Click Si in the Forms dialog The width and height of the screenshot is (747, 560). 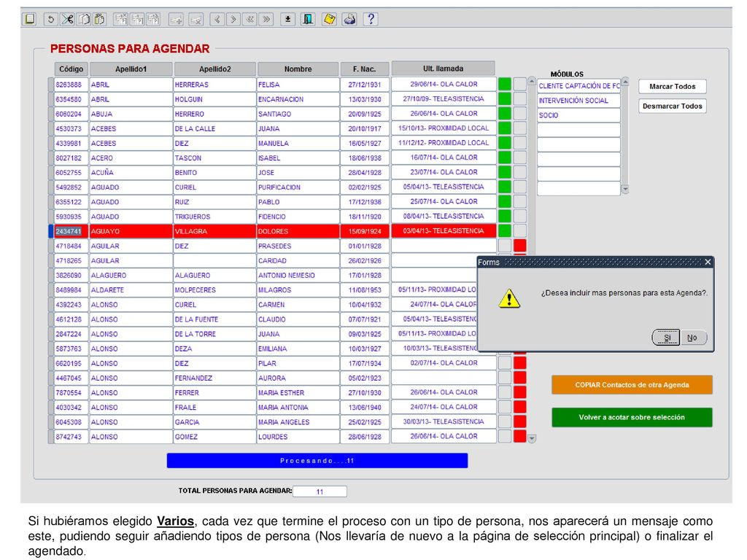tap(666, 338)
